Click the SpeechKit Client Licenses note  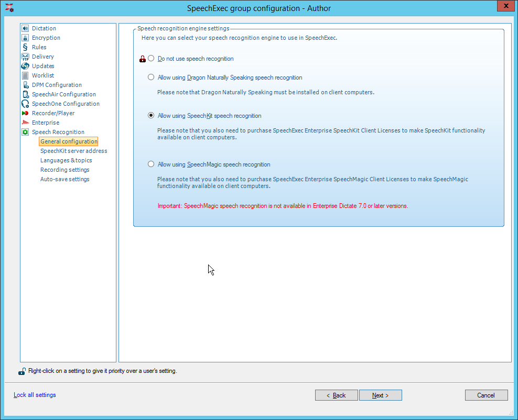[321, 134]
